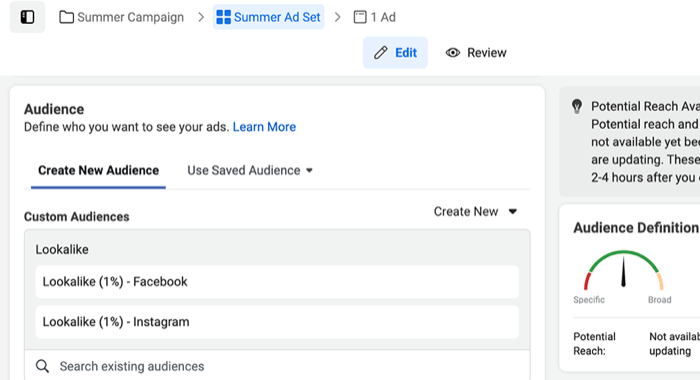Click the Lookalike group heading
This screenshot has width=700, height=380.
pyautogui.click(x=62, y=250)
